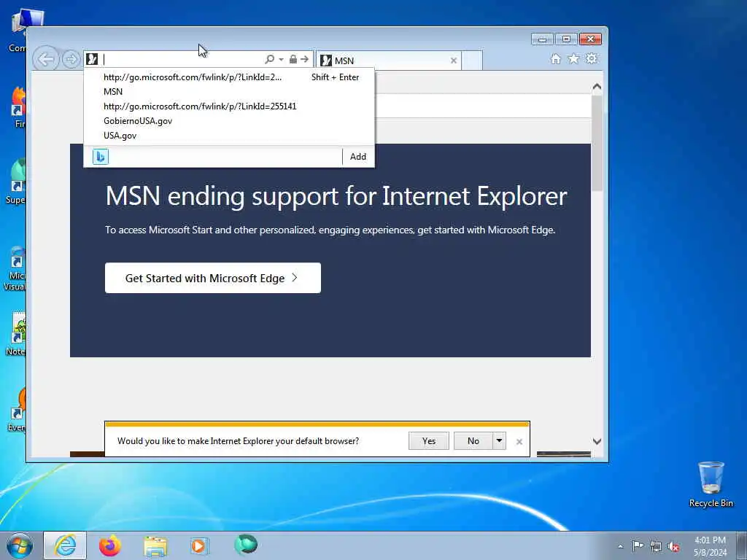Click the Notepad++ desktop shortcut
This screenshot has height=560, width=747.
(18, 334)
